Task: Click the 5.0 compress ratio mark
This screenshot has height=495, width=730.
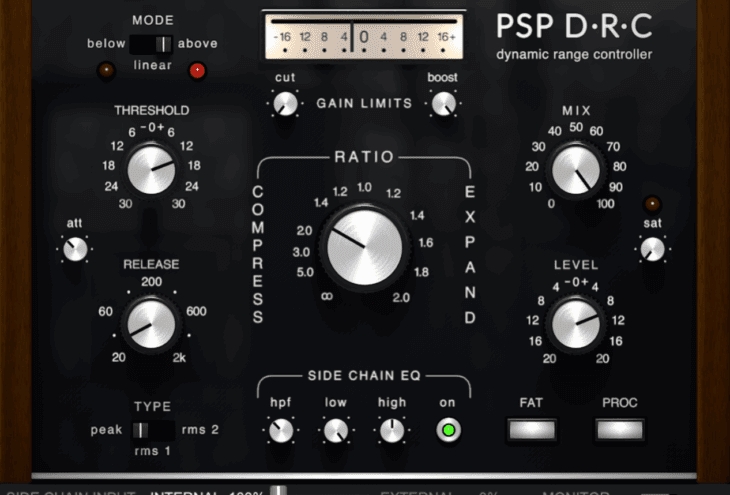Action: tap(305, 272)
